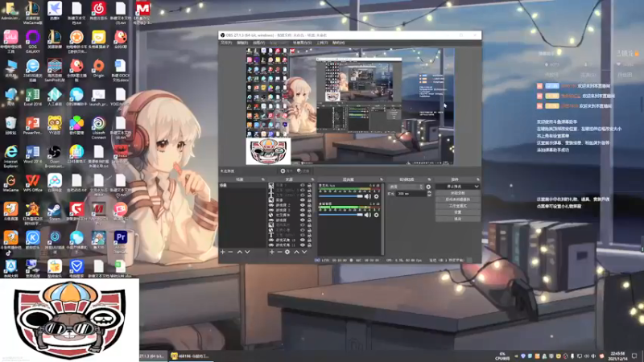Pop out the Audio Mixer dock header icon

pyautogui.click(x=382, y=179)
